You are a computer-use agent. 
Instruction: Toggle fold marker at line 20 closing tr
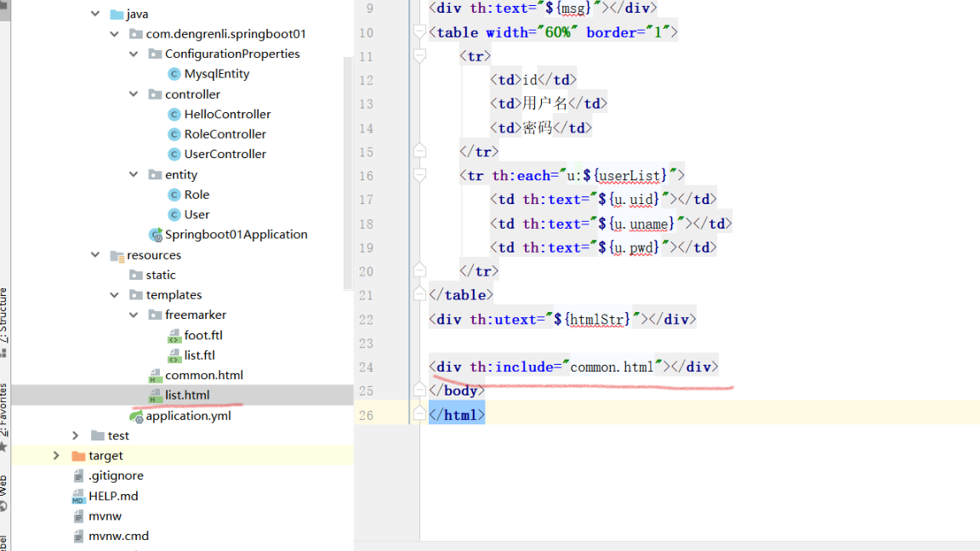pyautogui.click(x=419, y=271)
